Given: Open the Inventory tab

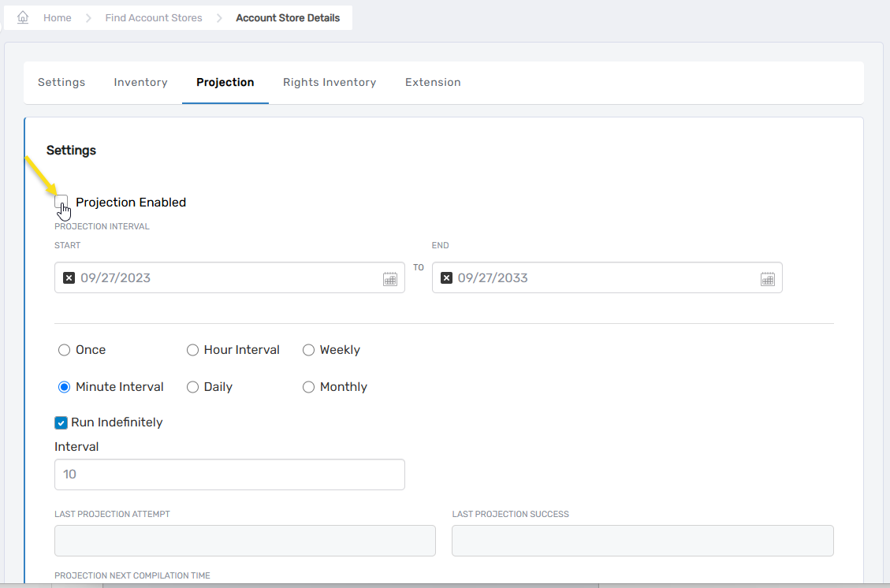Looking at the screenshot, I should click(140, 82).
